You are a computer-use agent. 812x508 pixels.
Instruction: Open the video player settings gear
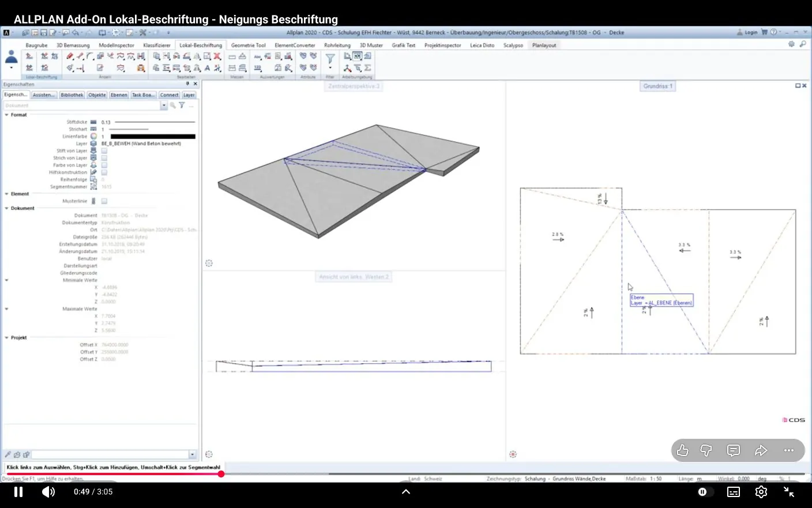pyautogui.click(x=761, y=492)
